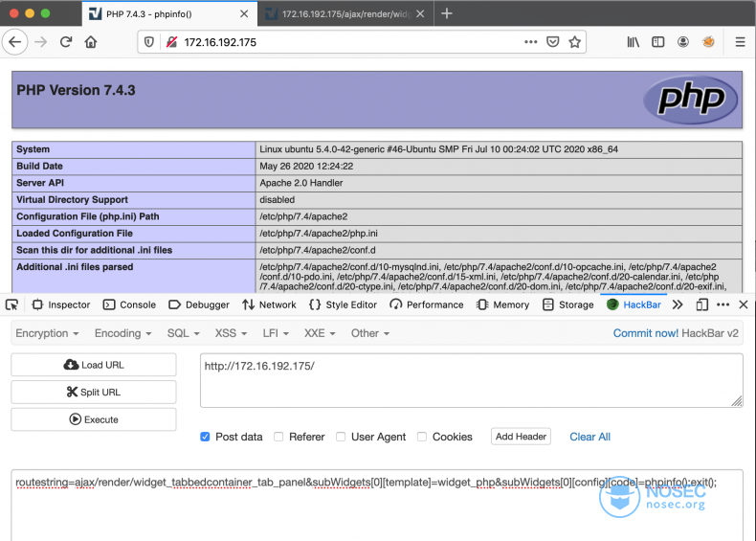Open the Storage tab

pos(567,304)
